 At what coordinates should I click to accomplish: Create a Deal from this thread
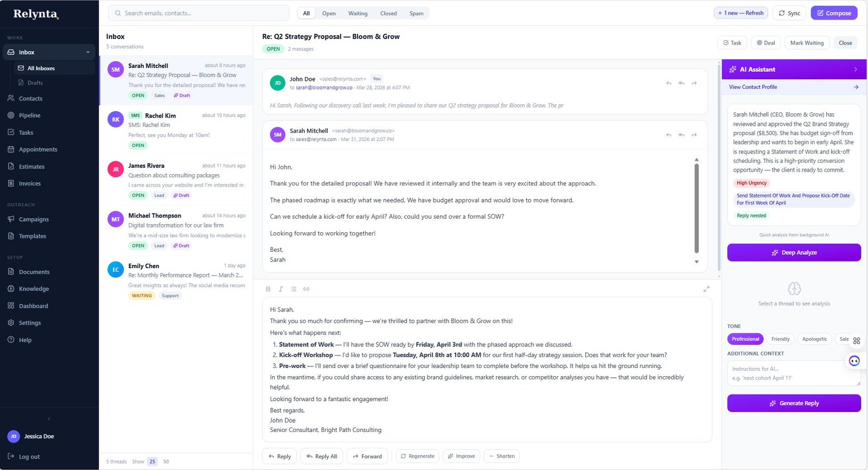click(x=766, y=43)
